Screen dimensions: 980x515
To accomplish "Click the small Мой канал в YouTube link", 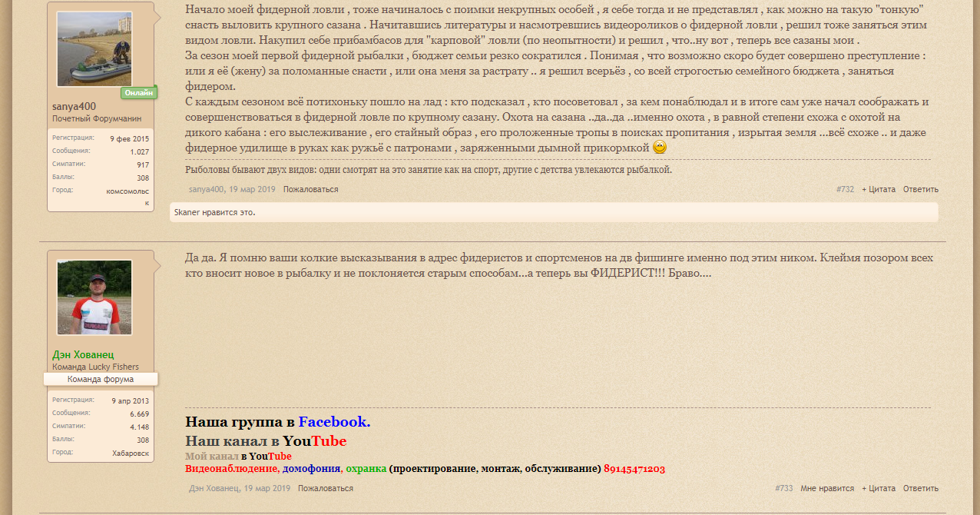I will point(238,456).
